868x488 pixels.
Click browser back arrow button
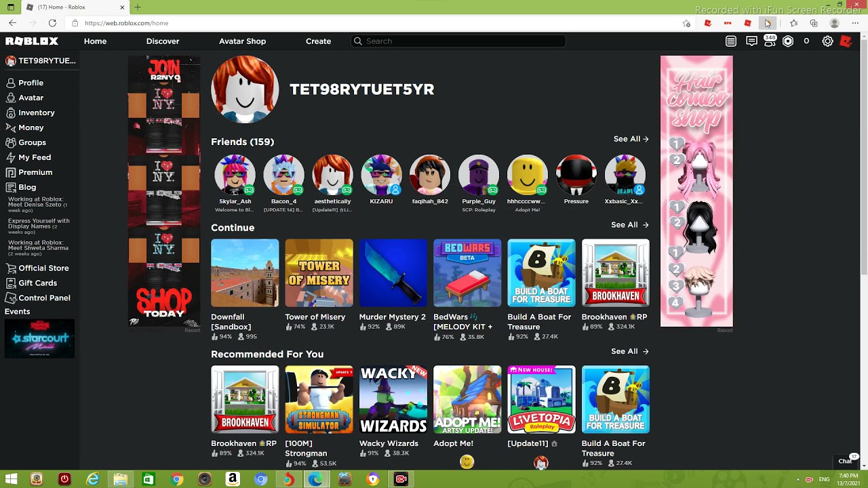click(12, 23)
